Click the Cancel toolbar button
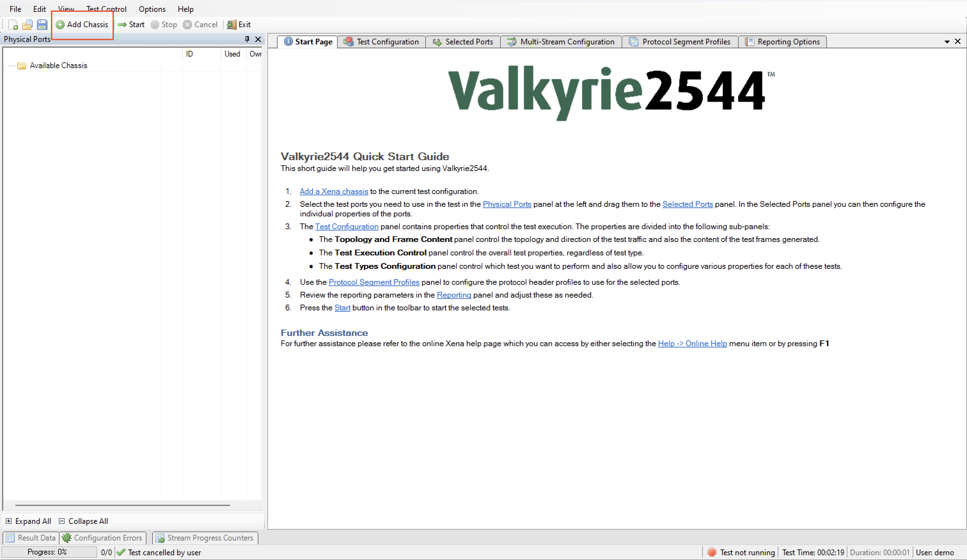The image size is (967, 560). [200, 25]
